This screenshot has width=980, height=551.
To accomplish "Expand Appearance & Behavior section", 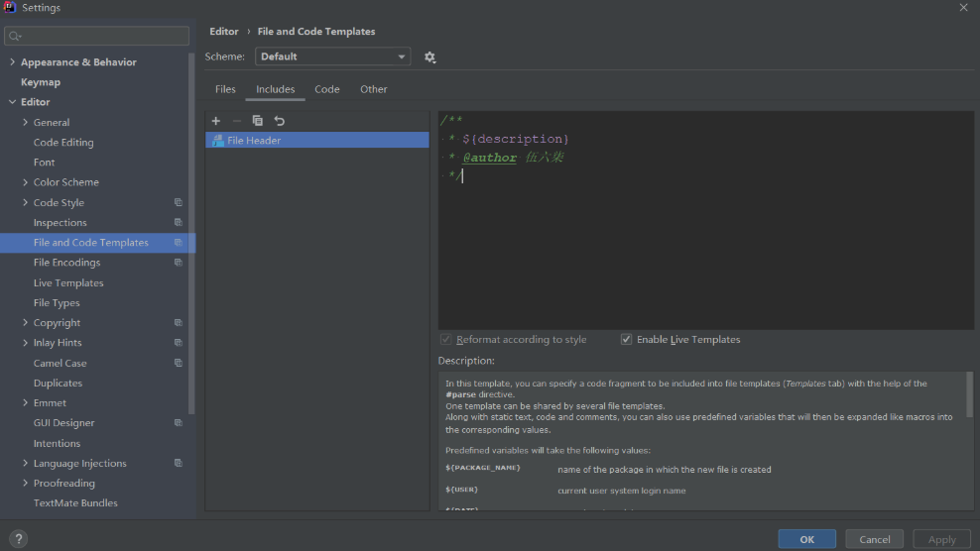I will (x=13, y=61).
